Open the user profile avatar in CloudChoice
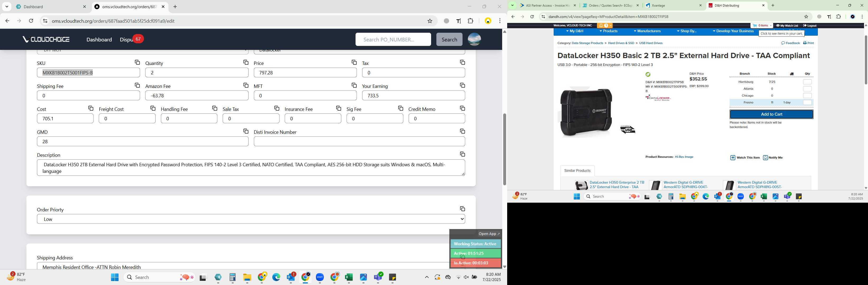The image size is (868, 285). [x=474, y=39]
